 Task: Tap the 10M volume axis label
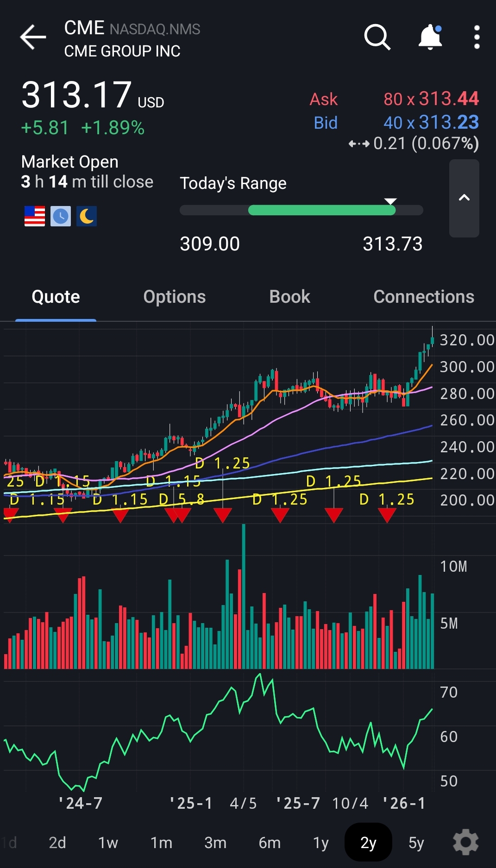coord(454,567)
